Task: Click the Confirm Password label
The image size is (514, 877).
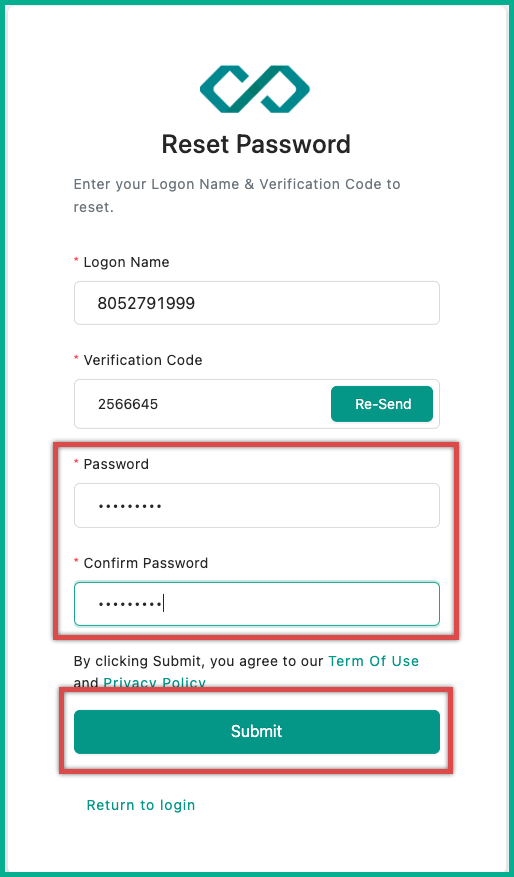Action: [146, 563]
